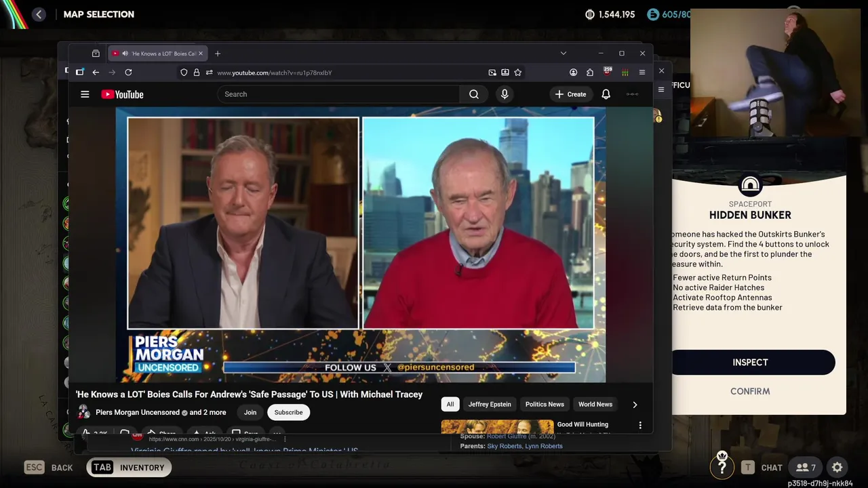Go to YouTube home via logo
The height and width of the screenshot is (488, 868).
tap(123, 94)
